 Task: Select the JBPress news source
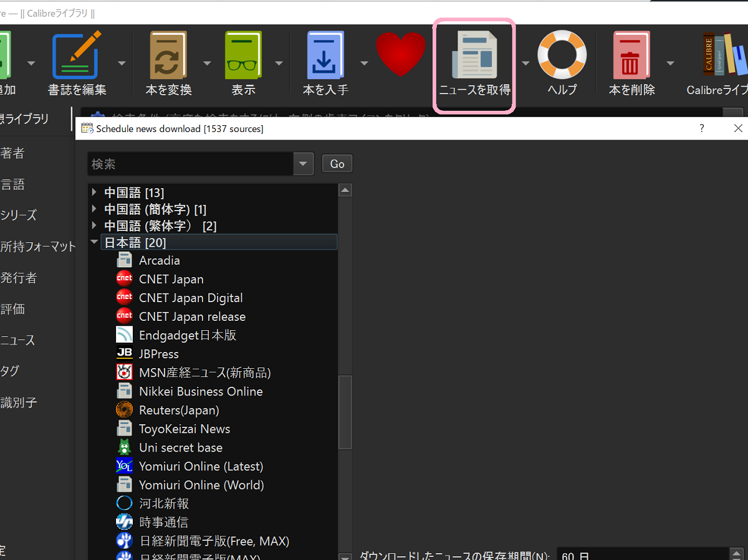[x=159, y=354]
